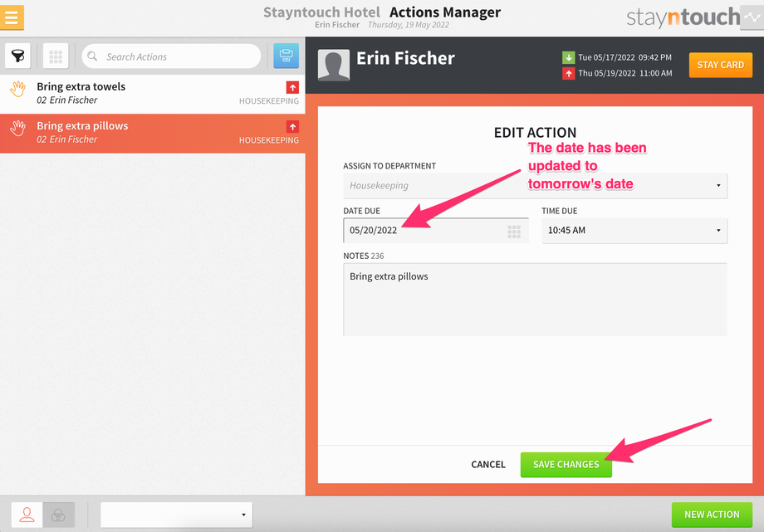
Task: Click HOUSEKEEPING label on Bring extra towels
Action: click(269, 101)
